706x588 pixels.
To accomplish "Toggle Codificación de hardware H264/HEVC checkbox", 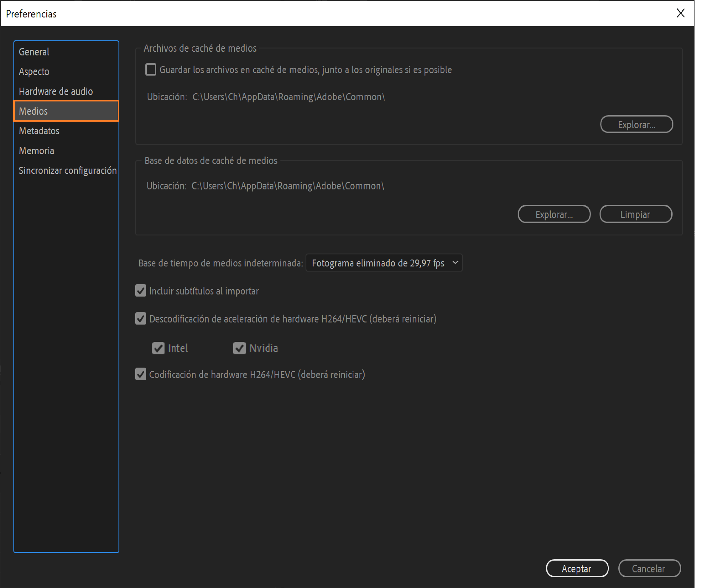I will pos(140,374).
